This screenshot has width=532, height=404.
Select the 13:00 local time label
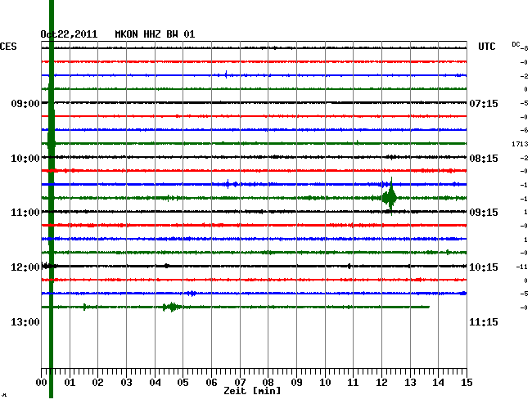click(25, 321)
